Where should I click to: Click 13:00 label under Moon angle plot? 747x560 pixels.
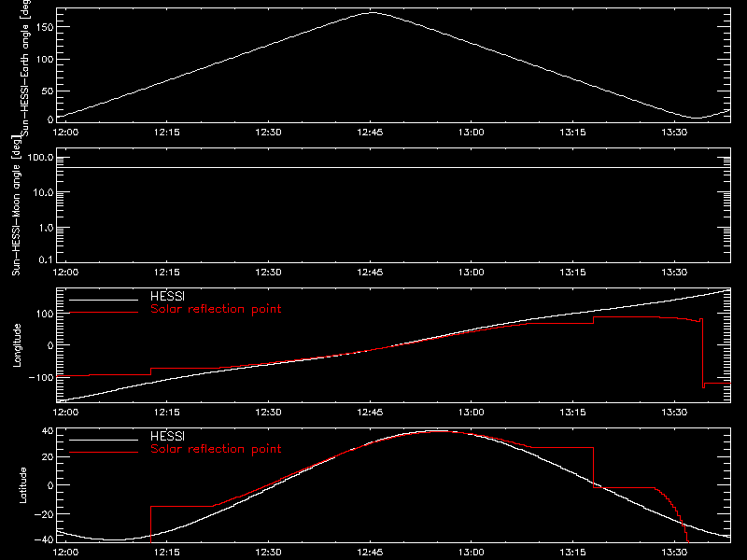coord(472,272)
